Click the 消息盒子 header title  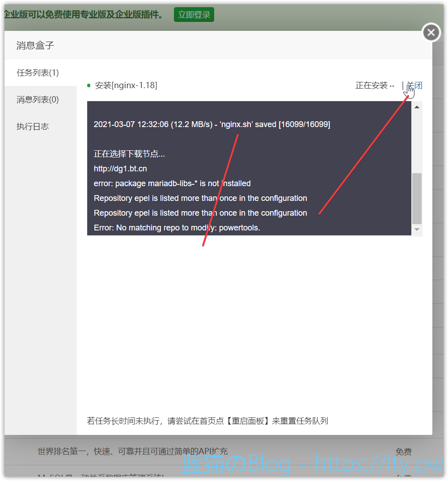coord(35,45)
